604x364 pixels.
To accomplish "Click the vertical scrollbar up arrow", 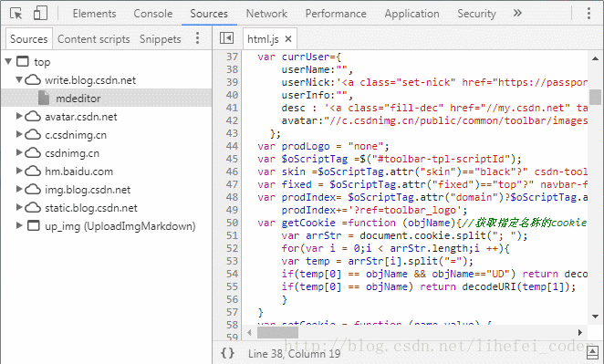I will (x=595, y=58).
